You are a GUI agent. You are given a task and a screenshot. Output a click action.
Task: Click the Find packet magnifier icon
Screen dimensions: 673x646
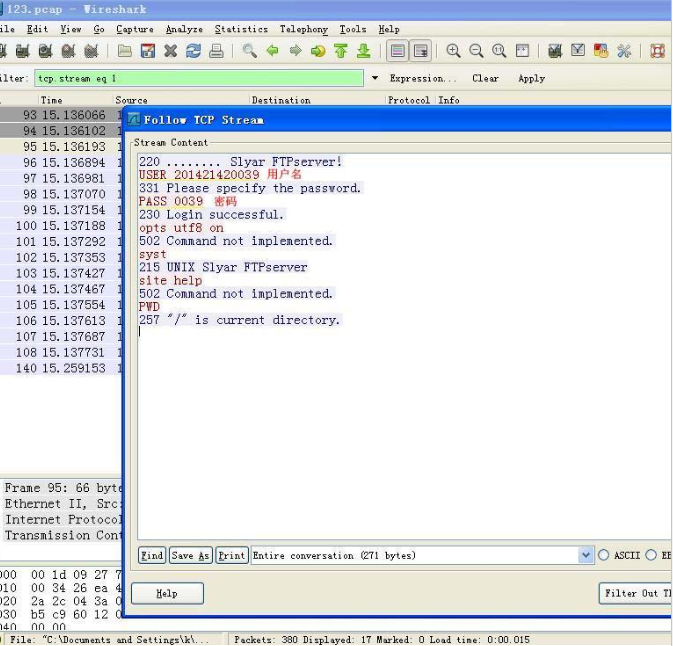pyautogui.click(x=249, y=51)
